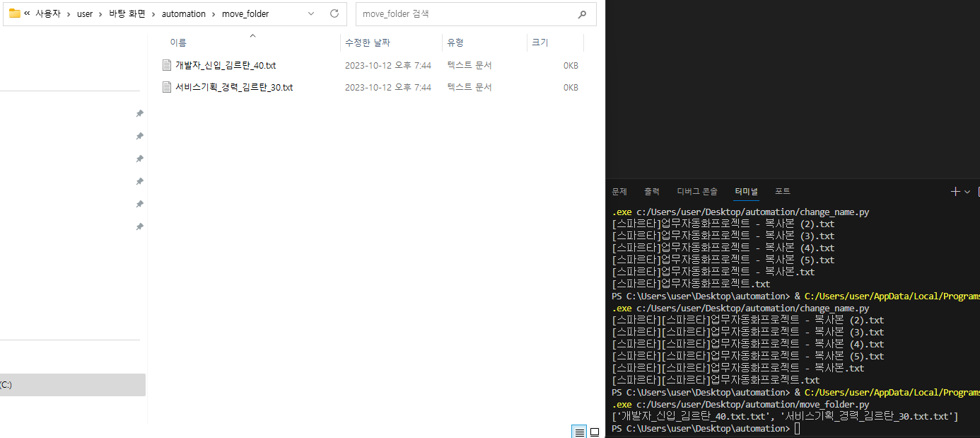Switch to the 터미널 panel tab
Screen dimensions: 980x438
tap(746, 192)
